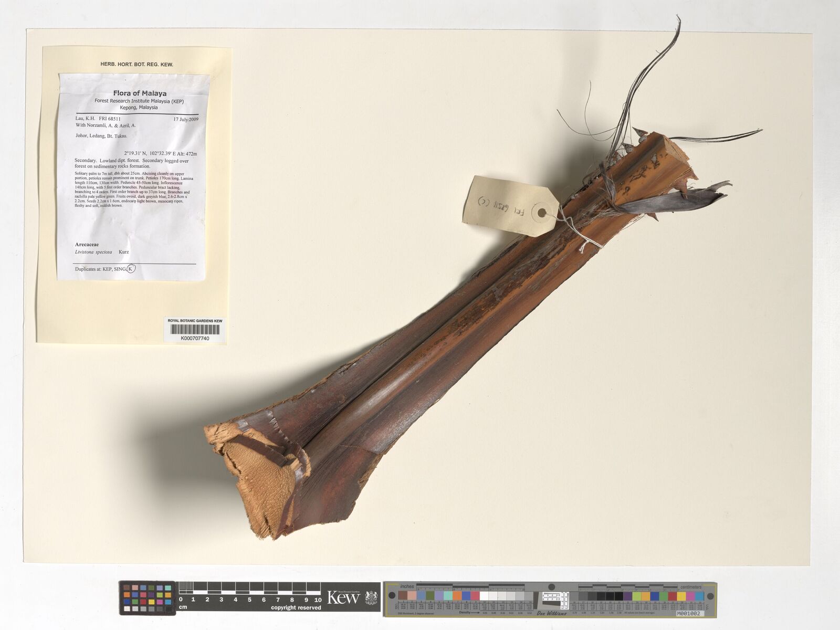Image resolution: width=840 pixels, height=630 pixels.
Task: Click the brown first swatch on the large chart
Action: pyautogui.click(x=403, y=596)
